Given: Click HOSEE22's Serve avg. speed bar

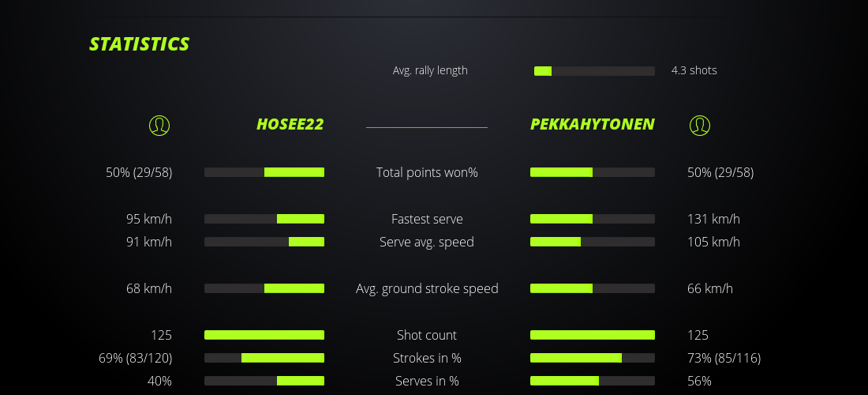Looking at the screenshot, I should pyautogui.click(x=264, y=242).
